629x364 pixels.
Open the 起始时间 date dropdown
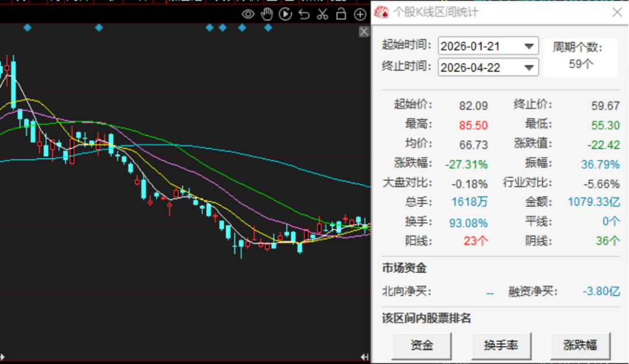coord(529,46)
